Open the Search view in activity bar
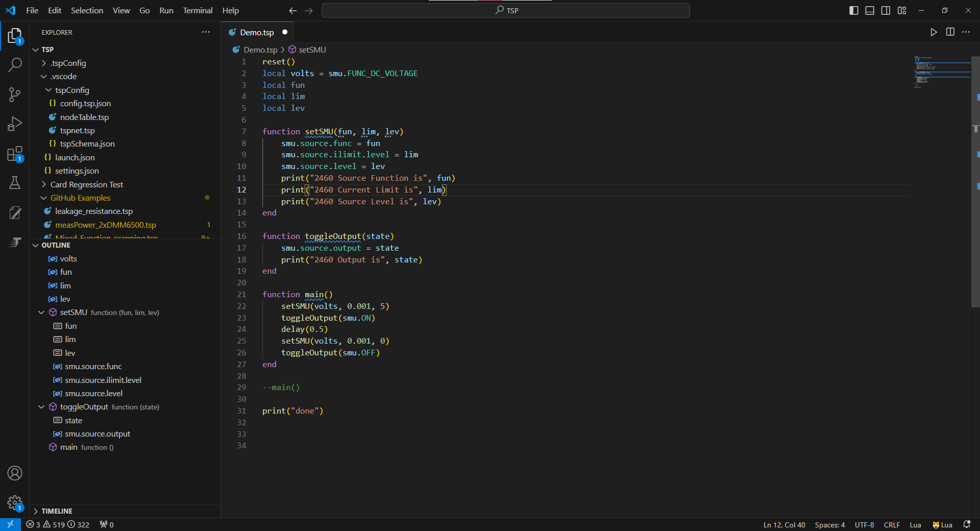 pos(15,65)
